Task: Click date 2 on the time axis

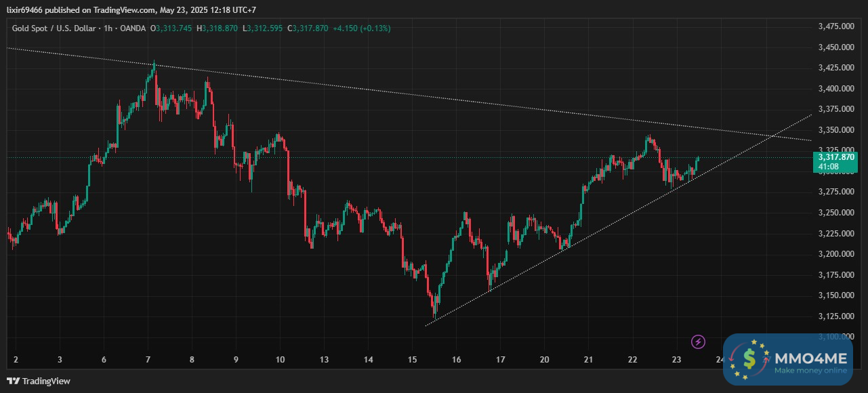Action: [16, 360]
